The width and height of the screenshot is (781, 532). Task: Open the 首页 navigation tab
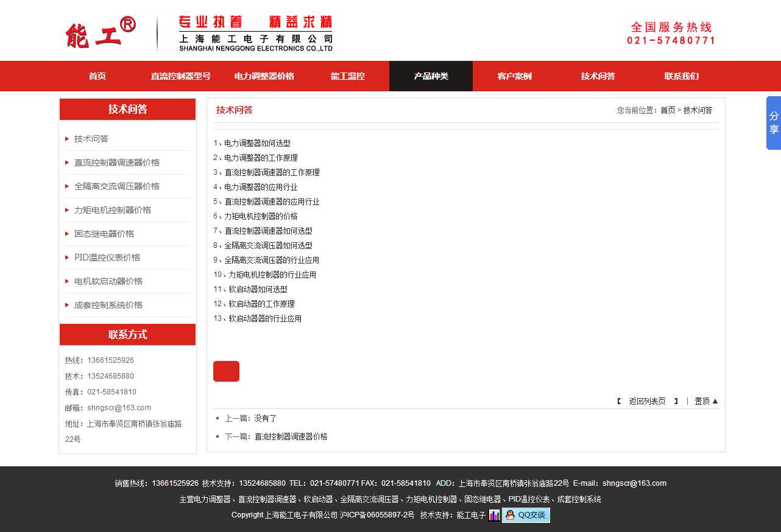(97, 76)
